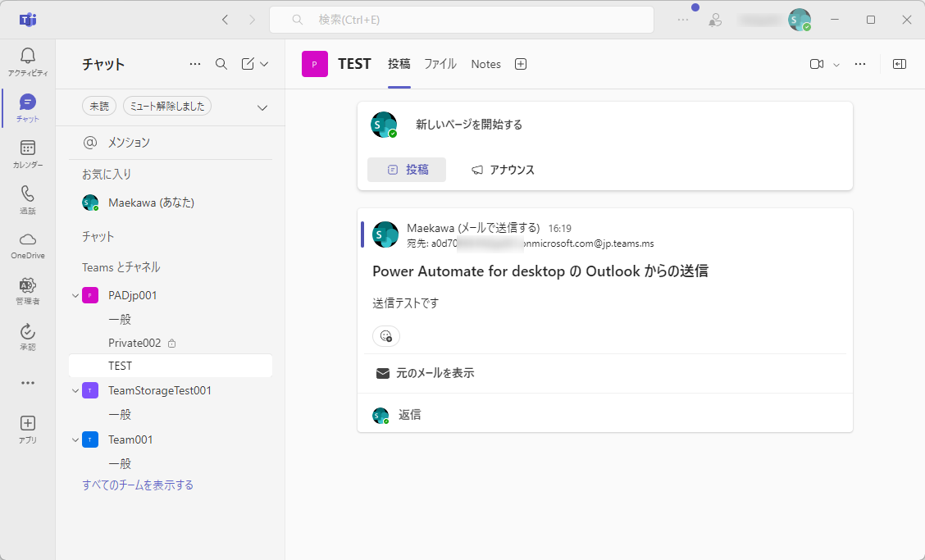Collapse the TeamStorageTest001 team
The height and width of the screenshot is (560, 925).
click(x=75, y=390)
